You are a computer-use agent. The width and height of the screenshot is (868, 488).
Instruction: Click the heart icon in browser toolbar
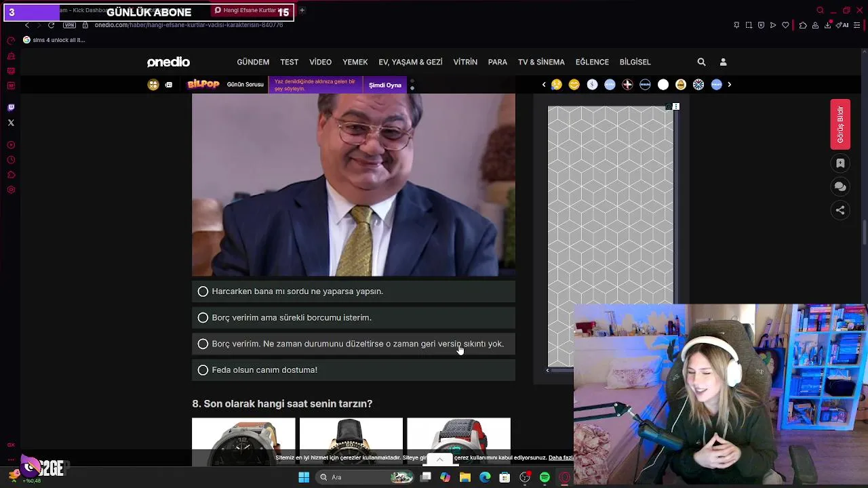pyautogui.click(x=785, y=25)
